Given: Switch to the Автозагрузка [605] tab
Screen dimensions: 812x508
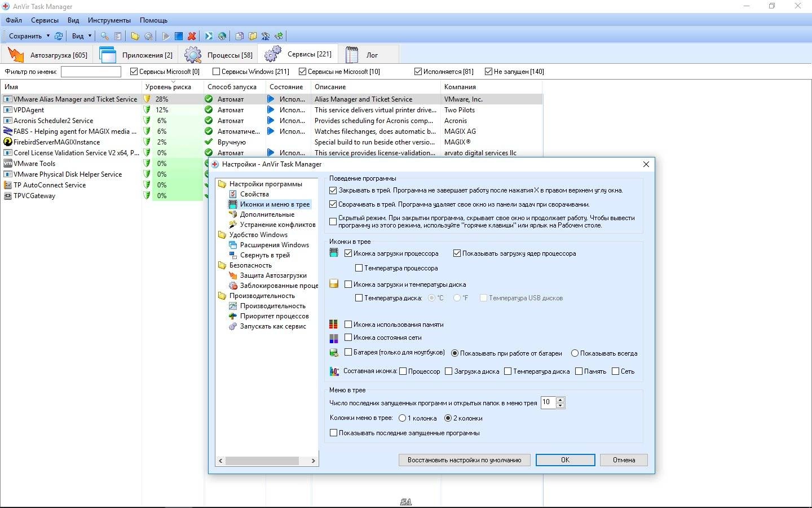Looking at the screenshot, I should pyautogui.click(x=47, y=55).
